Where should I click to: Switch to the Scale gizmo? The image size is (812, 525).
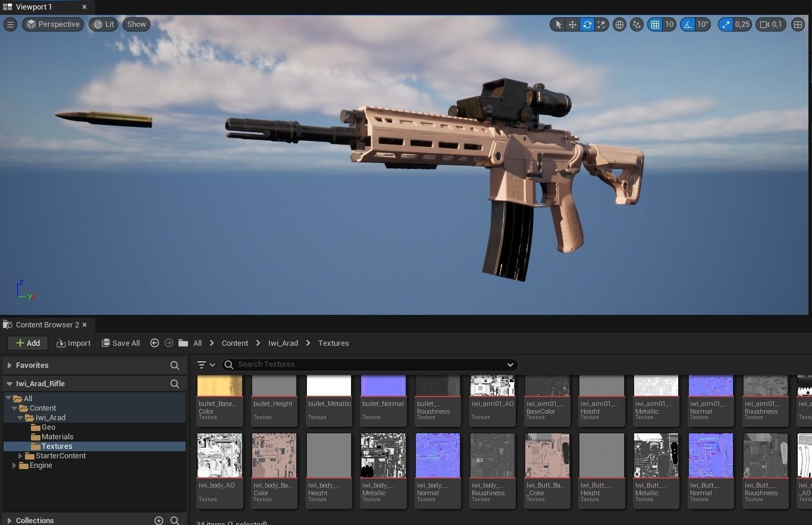click(601, 24)
